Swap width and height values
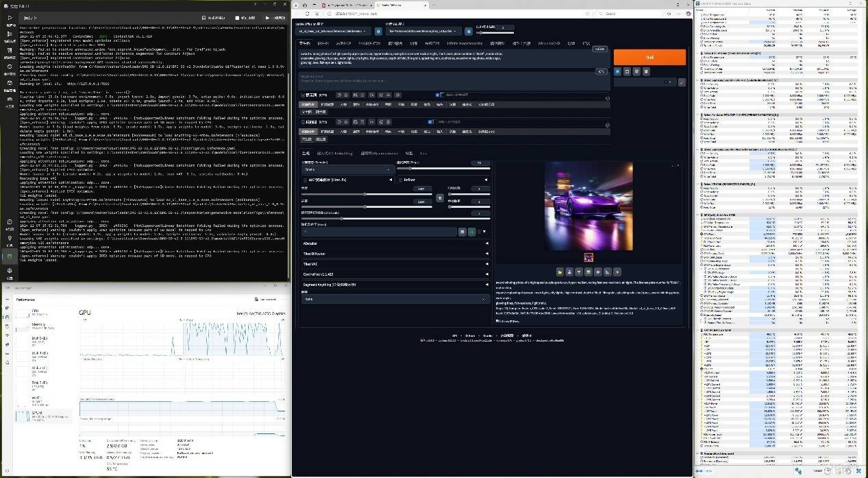This screenshot has height=478, width=868. point(440,198)
